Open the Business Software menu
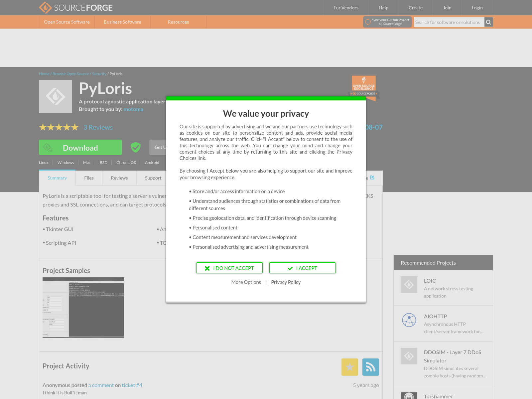This screenshot has height=399, width=532. point(122,22)
